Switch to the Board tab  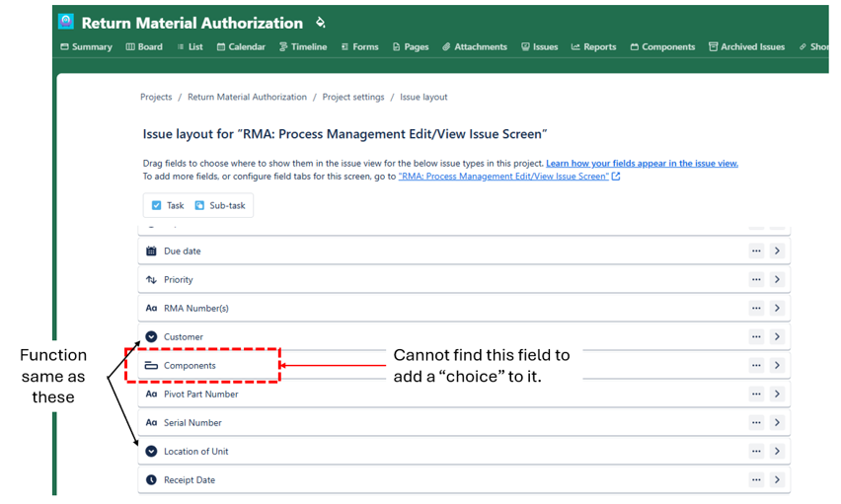(144, 47)
